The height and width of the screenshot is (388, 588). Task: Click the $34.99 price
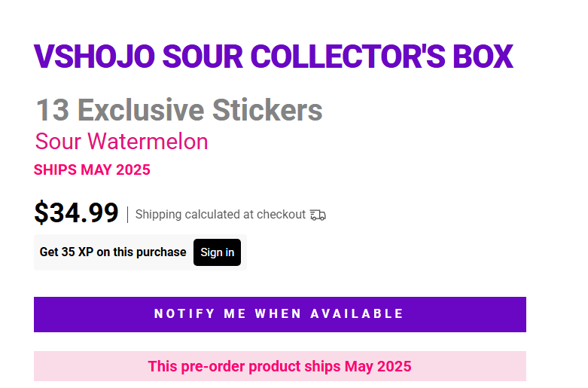76,213
